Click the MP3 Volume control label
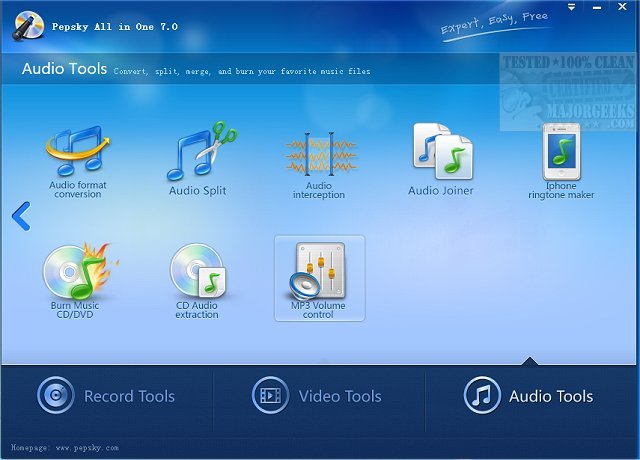Viewport: 640px width, 460px height. pos(318,310)
